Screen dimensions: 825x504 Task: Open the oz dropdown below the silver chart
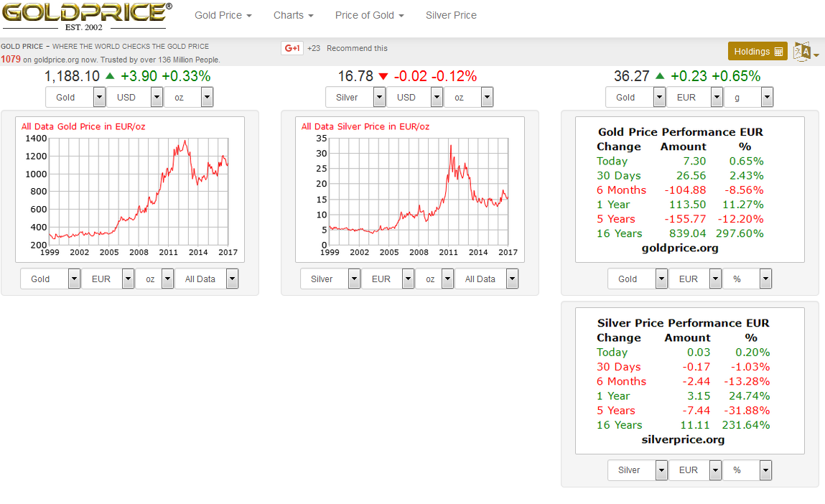[x=434, y=279]
